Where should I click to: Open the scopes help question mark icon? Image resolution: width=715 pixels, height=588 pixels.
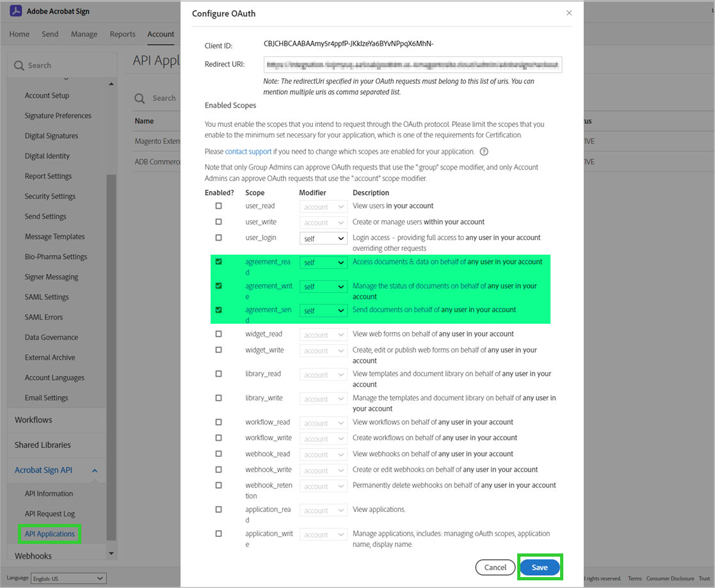coord(484,152)
